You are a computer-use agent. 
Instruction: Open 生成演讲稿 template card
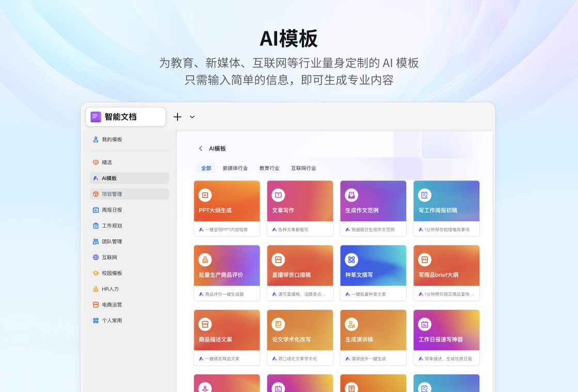click(373, 337)
